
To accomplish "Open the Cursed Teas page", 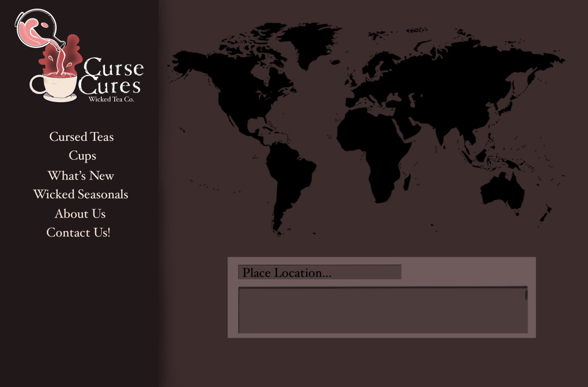I will (82, 137).
